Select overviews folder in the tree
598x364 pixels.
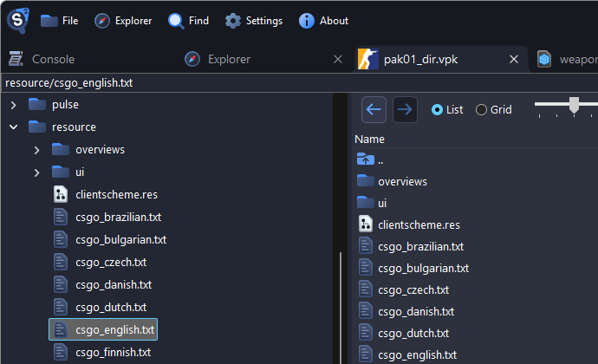pos(88,150)
